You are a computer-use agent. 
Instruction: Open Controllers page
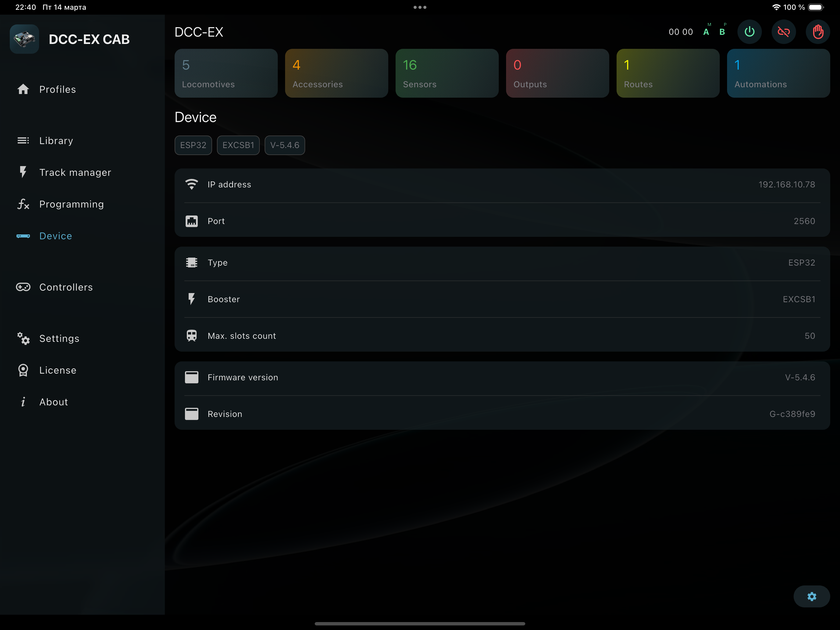tap(66, 287)
